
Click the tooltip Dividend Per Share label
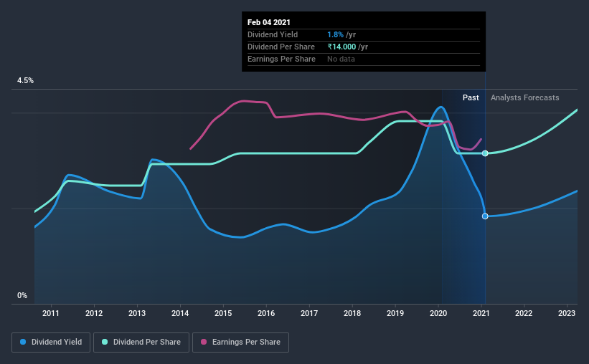(x=281, y=47)
